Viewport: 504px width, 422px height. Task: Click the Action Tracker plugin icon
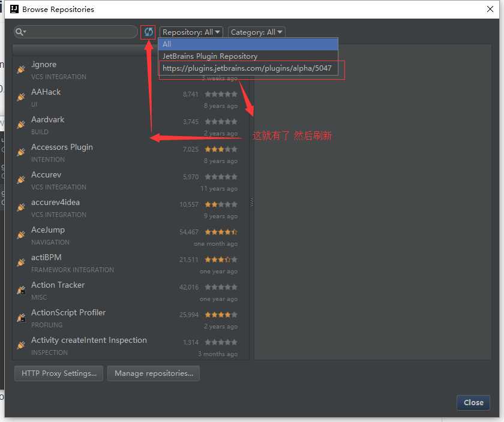(21, 290)
